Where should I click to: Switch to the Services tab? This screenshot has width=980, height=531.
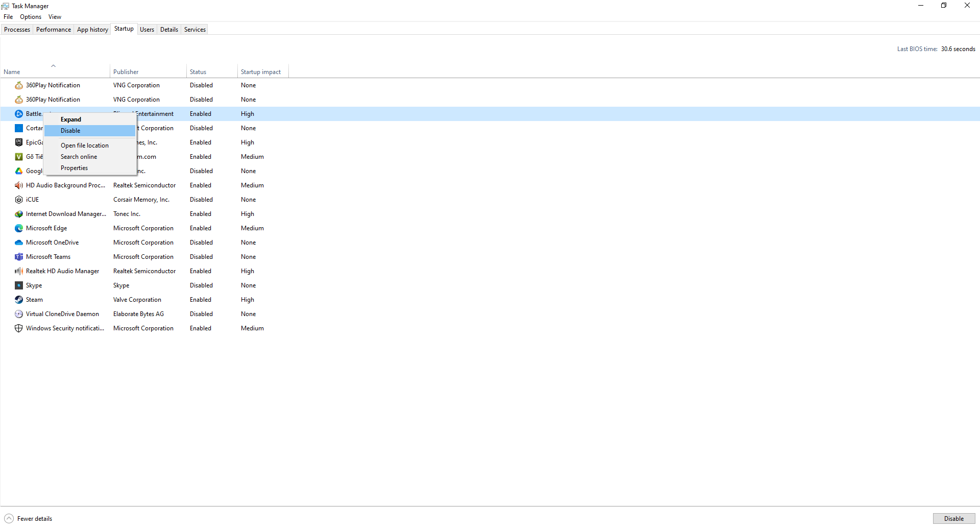click(x=194, y=29)
